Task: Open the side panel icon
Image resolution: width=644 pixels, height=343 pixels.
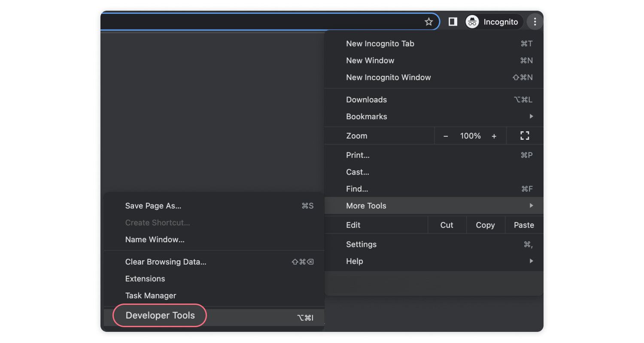Action: (x=453, y=21)
